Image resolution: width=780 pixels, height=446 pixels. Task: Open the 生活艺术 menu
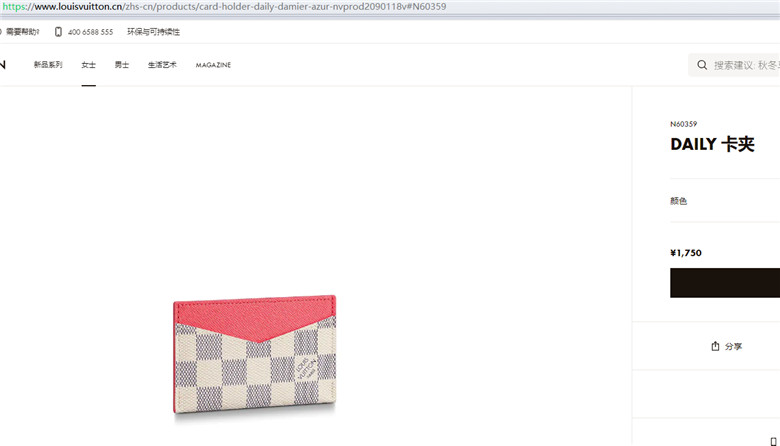162,65
